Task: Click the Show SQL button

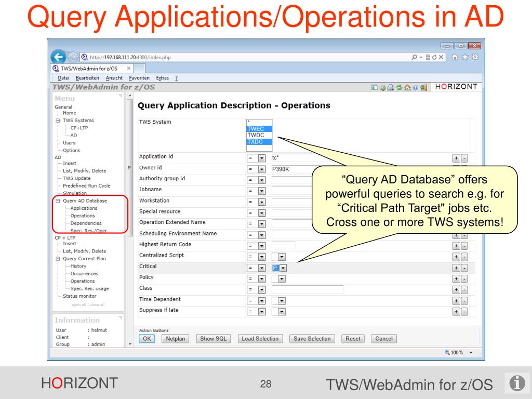Action: pos(213,339)
